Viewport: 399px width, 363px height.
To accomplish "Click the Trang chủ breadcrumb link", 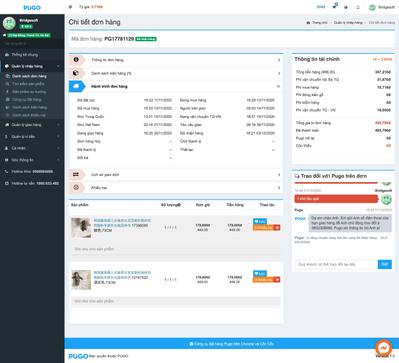I will point(320,23).
